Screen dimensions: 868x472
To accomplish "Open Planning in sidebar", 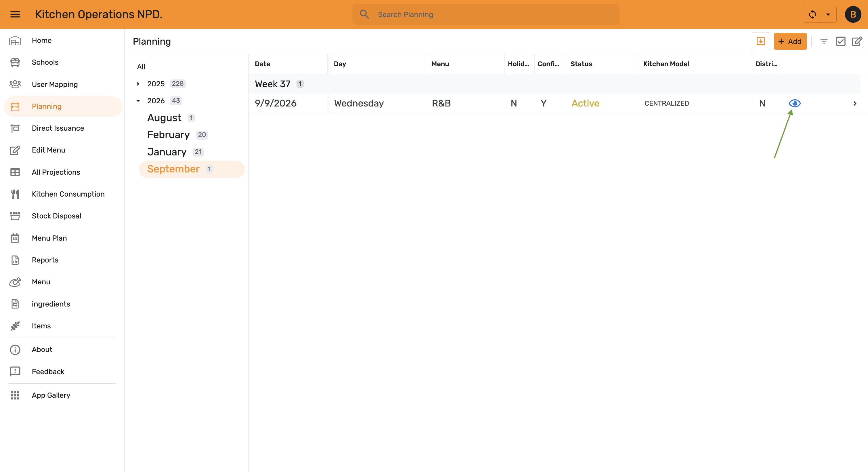I will tap(63, 106).
